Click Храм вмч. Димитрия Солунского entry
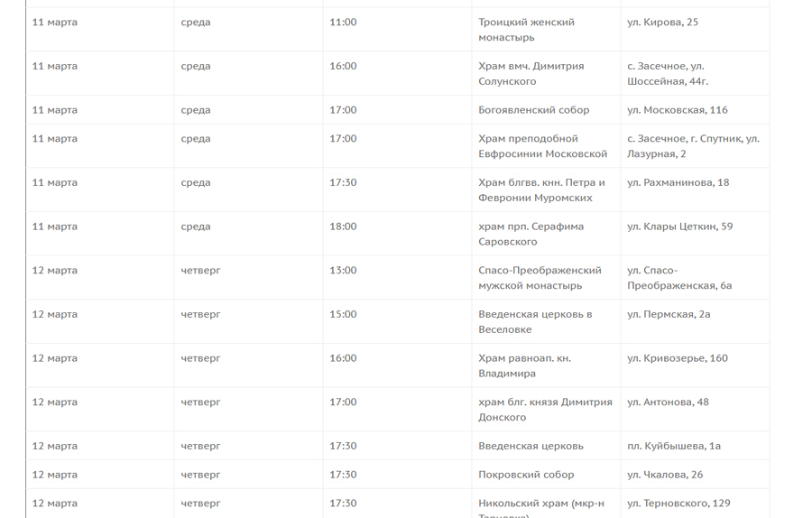 pyautogui.click(x=531, y=74)
